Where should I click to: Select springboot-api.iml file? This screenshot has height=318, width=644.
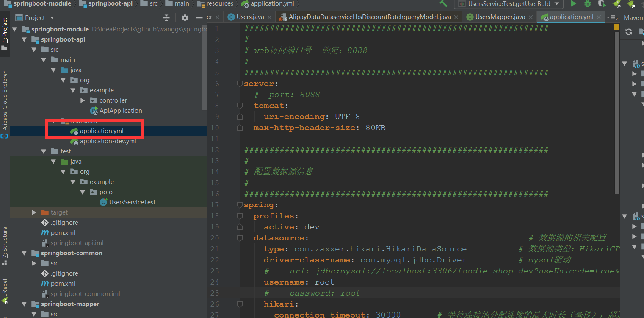pos(72,243)
